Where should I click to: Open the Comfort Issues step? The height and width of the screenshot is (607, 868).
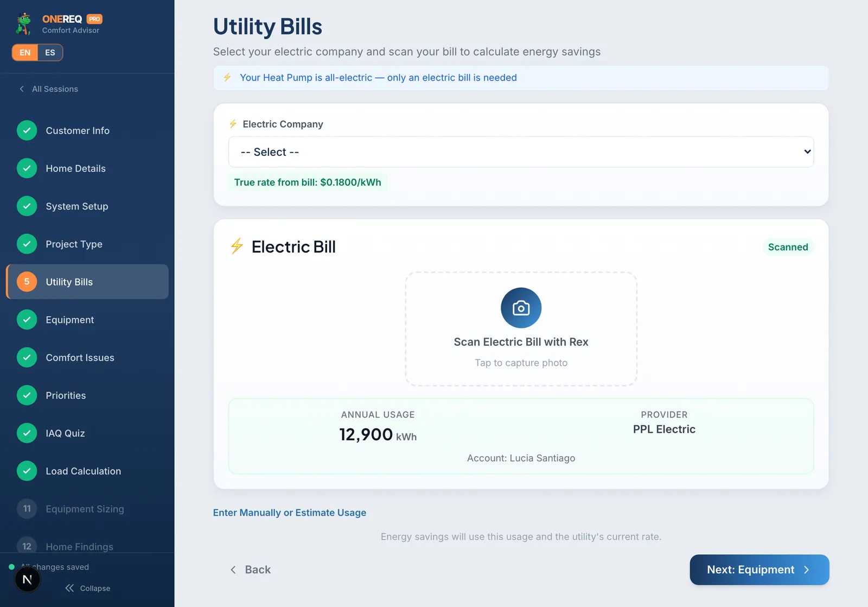tap(87, 357)
